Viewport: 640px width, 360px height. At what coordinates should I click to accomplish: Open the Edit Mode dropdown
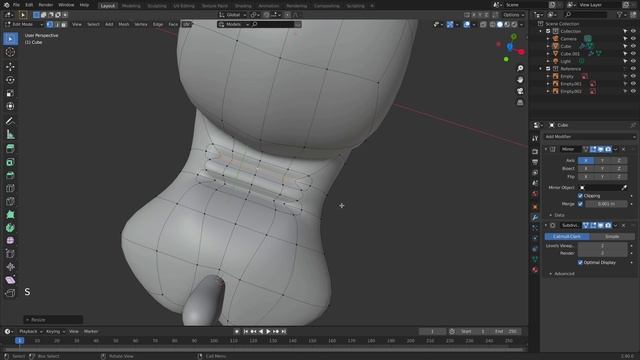pyautogui.click(x=24, y=24)
